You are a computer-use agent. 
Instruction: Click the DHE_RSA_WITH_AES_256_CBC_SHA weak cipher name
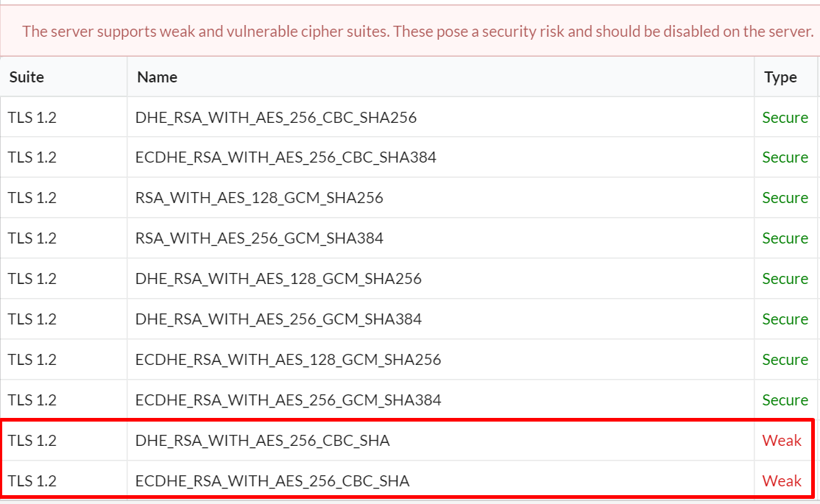click(x=263, y=441)
